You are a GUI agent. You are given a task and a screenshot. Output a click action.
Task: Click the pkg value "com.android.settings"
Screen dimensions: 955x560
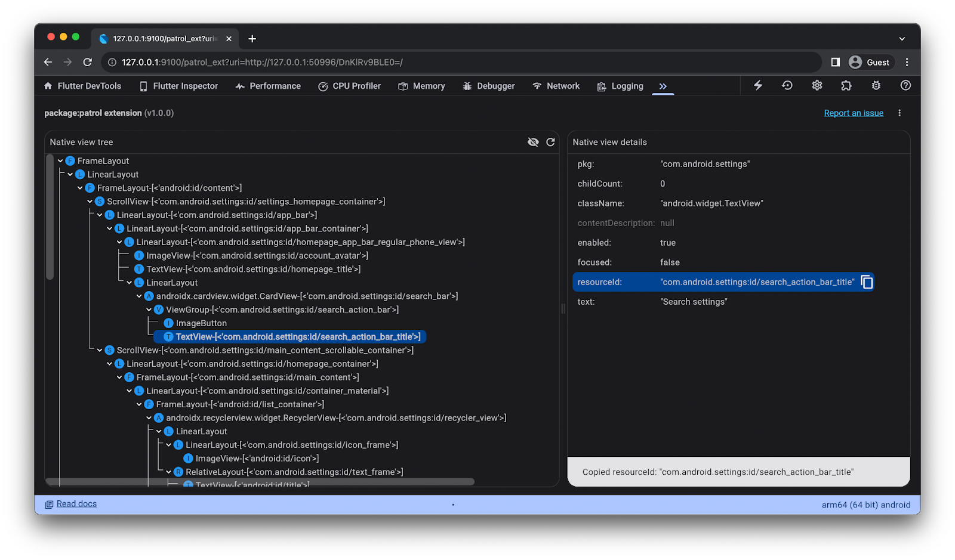[705, 164]
